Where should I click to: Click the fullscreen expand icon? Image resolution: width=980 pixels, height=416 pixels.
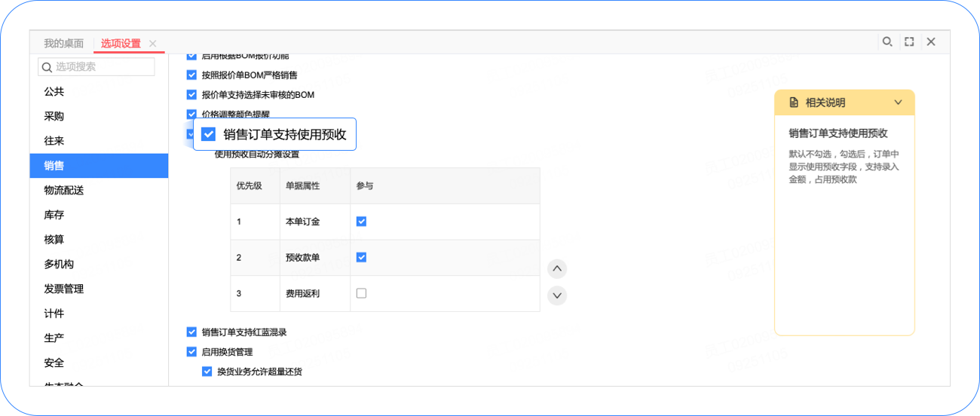click(x=909, y=42)
